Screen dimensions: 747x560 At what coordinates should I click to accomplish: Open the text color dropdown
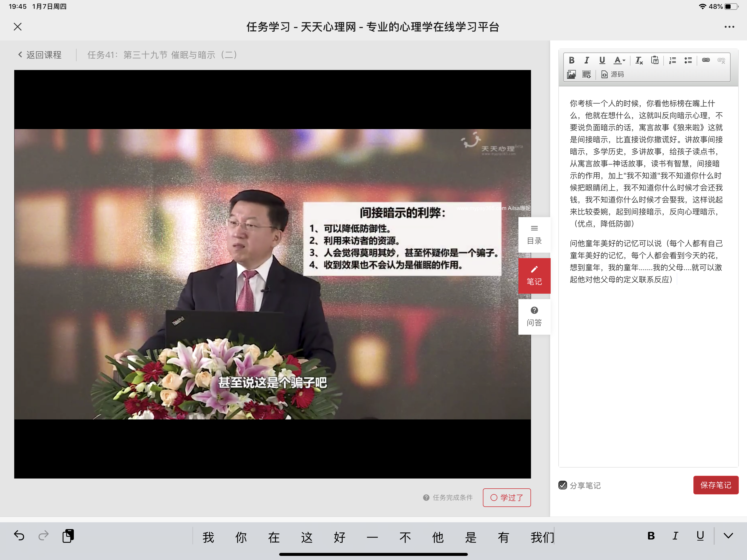(619, 60)
